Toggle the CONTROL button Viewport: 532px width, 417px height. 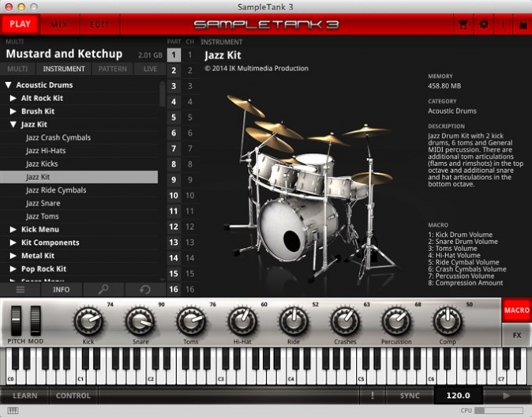[73, 396]
